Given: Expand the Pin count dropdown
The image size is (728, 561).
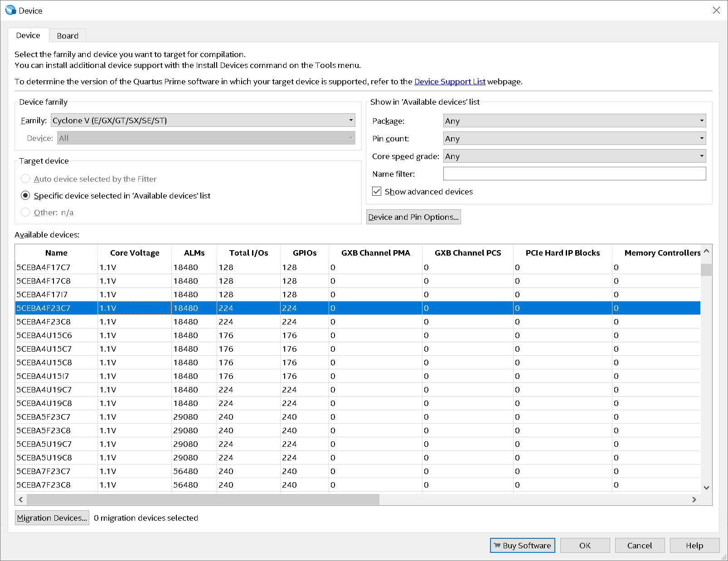Looking at the screenshot, I should pos(574,138).
